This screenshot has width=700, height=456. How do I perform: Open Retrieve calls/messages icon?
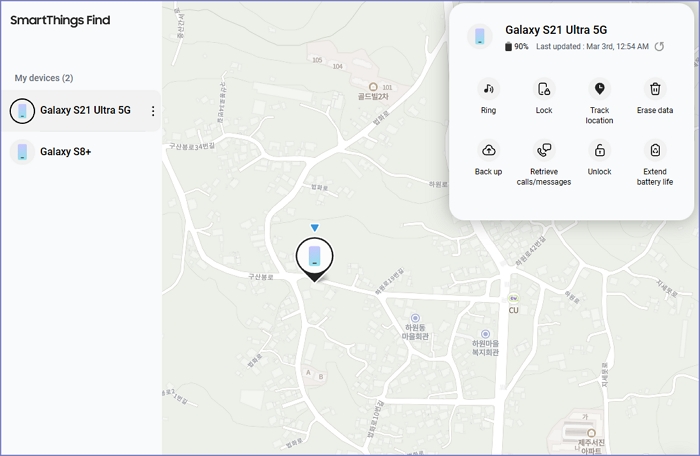[544, 151]
